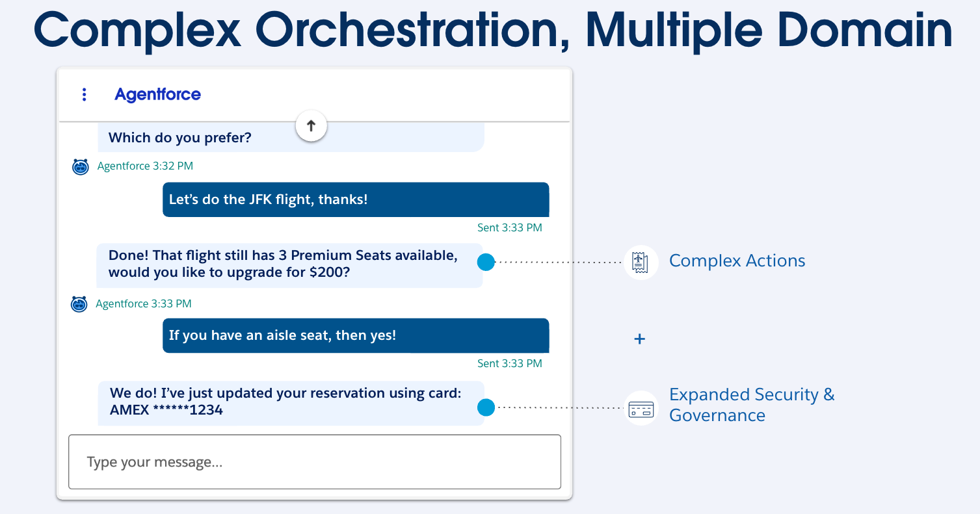Viewport: 980px width, 514px height.
Task: Toggle the blue dot beside the Premium Seats message
Action: tap(486, 263)
